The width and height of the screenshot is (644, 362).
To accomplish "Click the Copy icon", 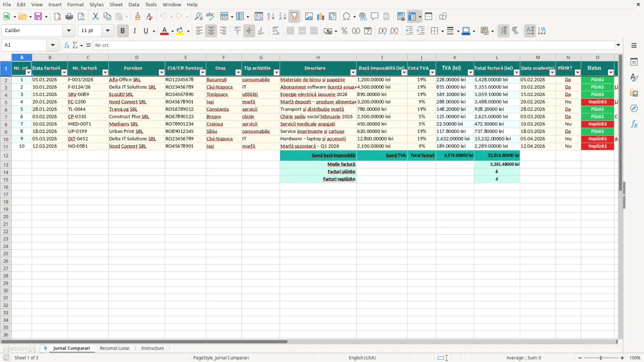I will pos(107,17).
